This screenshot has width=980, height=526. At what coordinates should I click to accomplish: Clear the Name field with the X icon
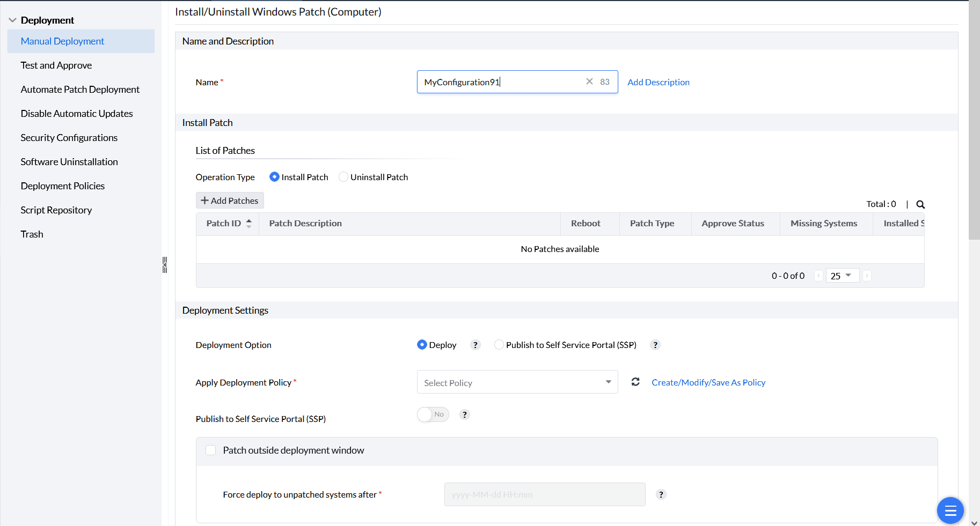589,82
